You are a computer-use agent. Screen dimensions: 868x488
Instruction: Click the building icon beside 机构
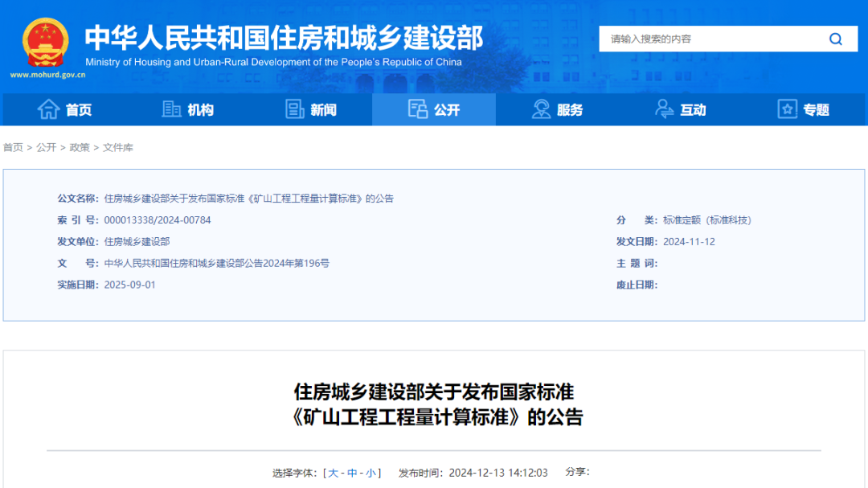(171, 109)
